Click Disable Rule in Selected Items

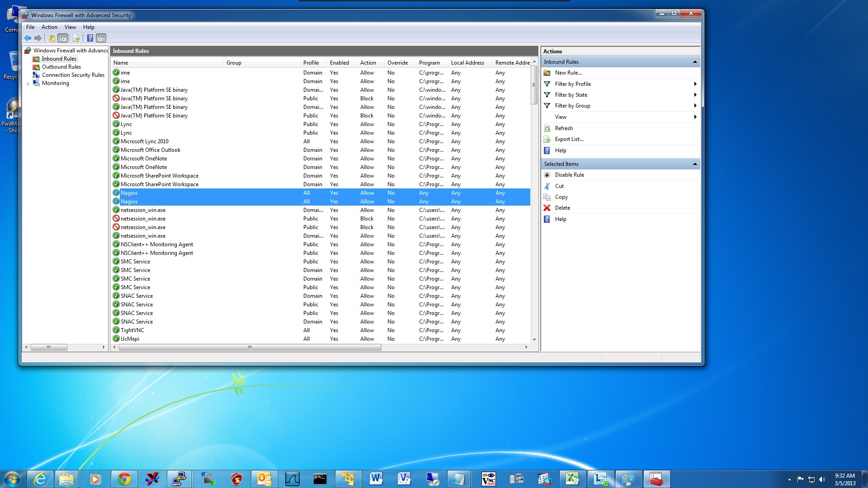point(569,175)
